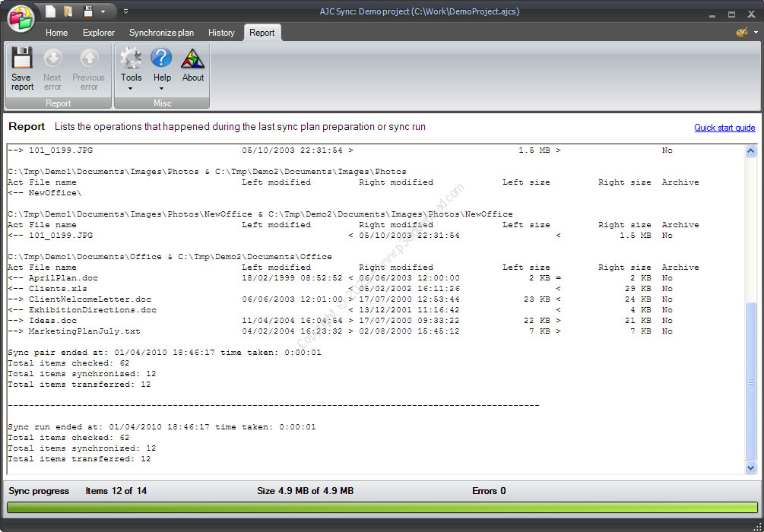Click the Save report button
The height and width of the screenshot is (532, 764).
tap(22, 68)
